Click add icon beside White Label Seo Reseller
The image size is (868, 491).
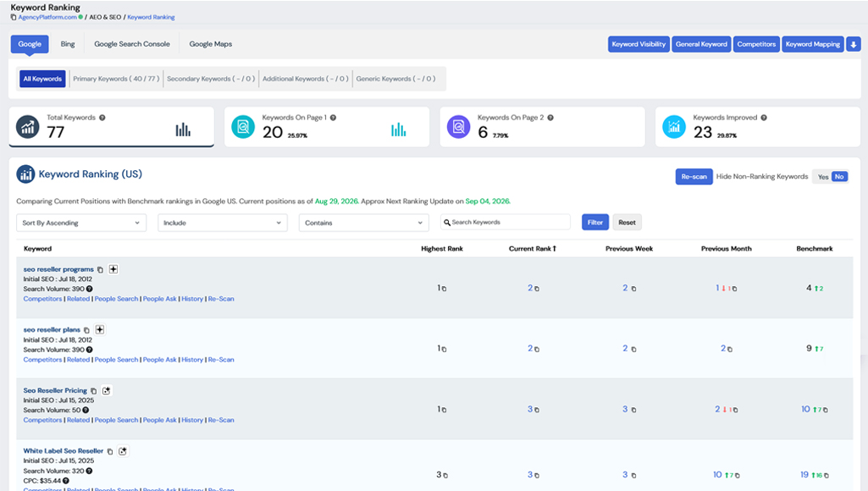coord(123,451)
